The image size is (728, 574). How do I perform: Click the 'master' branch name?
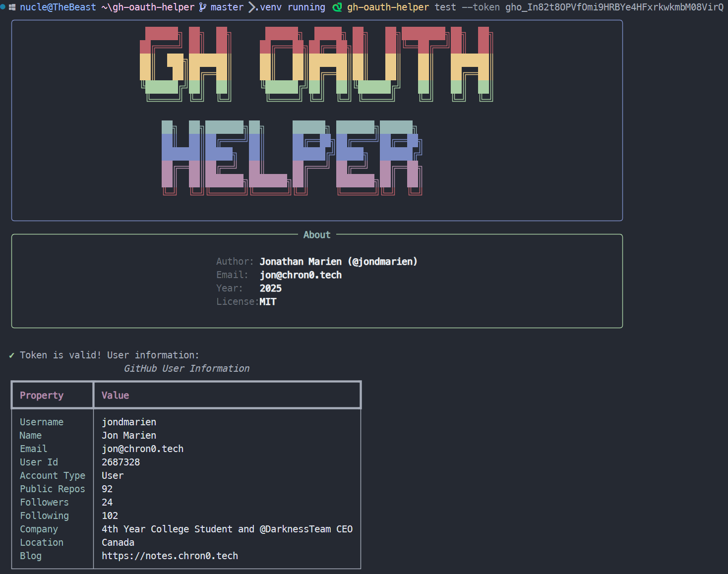coord(227,7)
